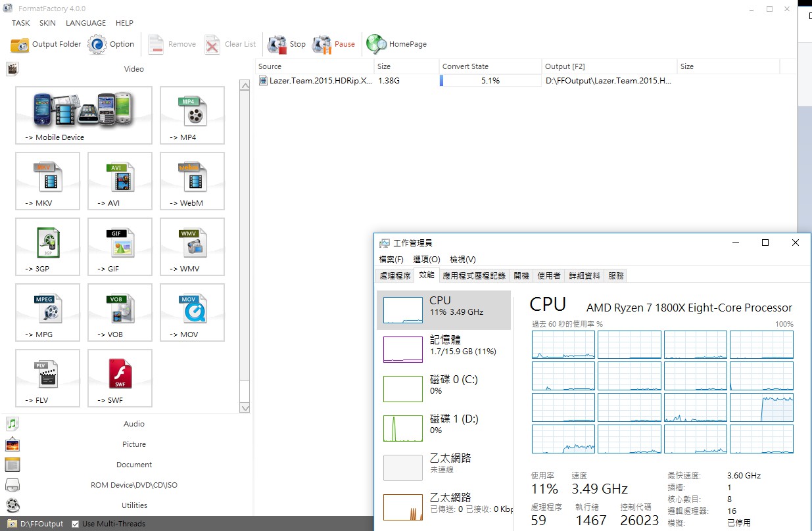Open the Output Folder toolbar button
812x531 pixels.
(46, 45)
